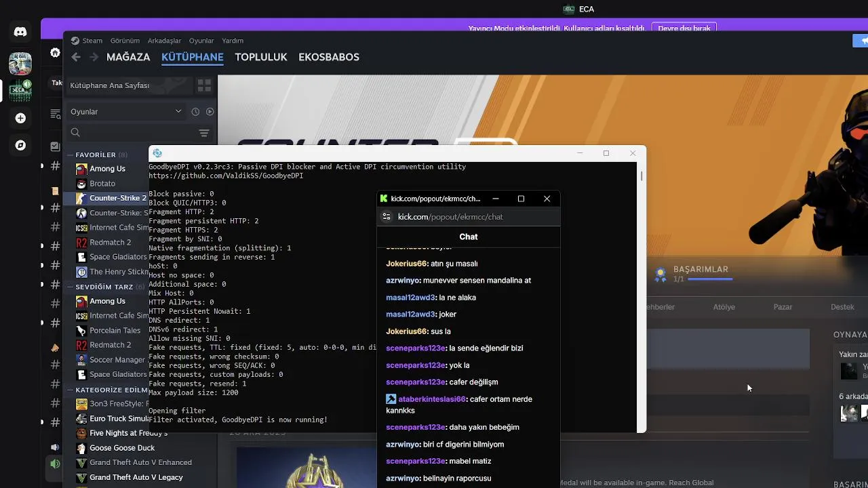Click the Steam logo in the menu bar

75,41
